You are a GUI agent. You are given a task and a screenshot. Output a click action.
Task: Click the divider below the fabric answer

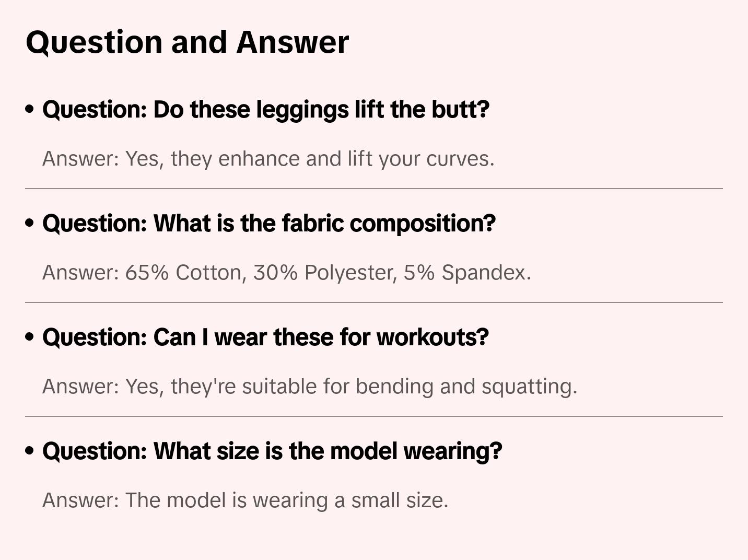point(374,302)
